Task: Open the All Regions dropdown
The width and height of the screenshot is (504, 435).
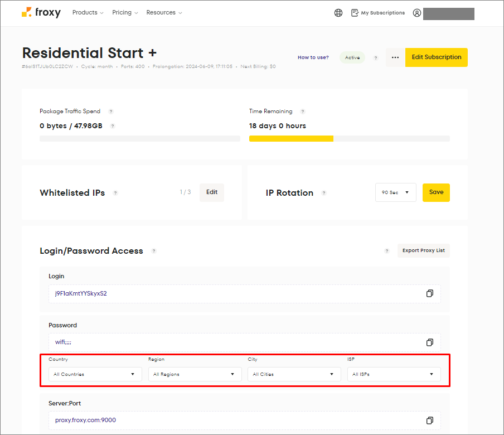Action: pyautogui.click(x=195, y=374)
